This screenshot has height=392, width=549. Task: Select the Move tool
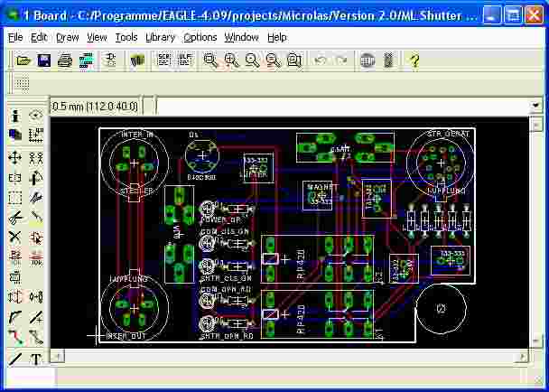(x=15, y=156)
